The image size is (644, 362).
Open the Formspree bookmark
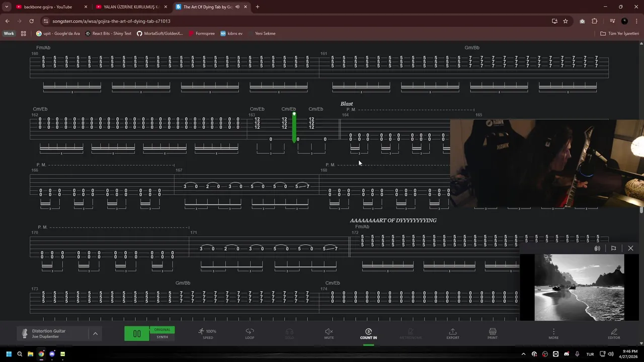202,34
